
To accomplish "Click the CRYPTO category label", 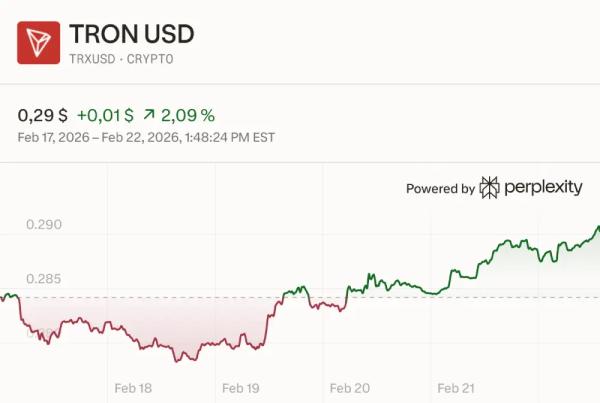I will click(x=148, y=59).
